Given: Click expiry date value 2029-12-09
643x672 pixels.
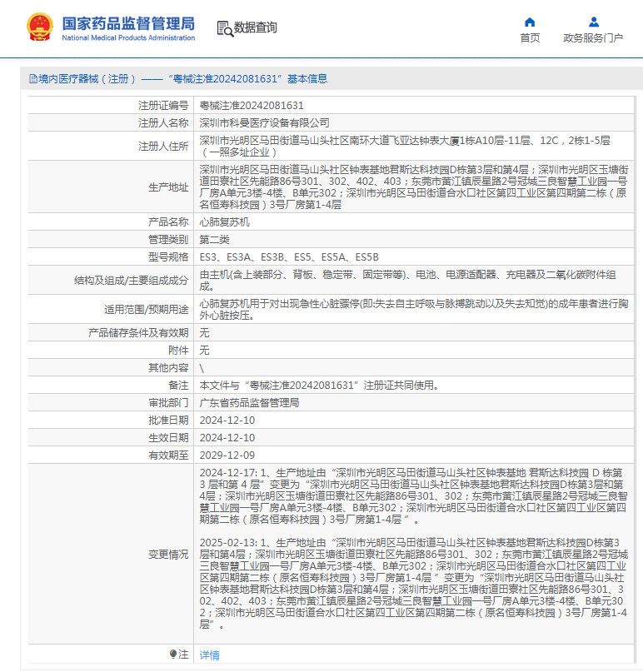Looking at the screenshot, I should [227, 455].
